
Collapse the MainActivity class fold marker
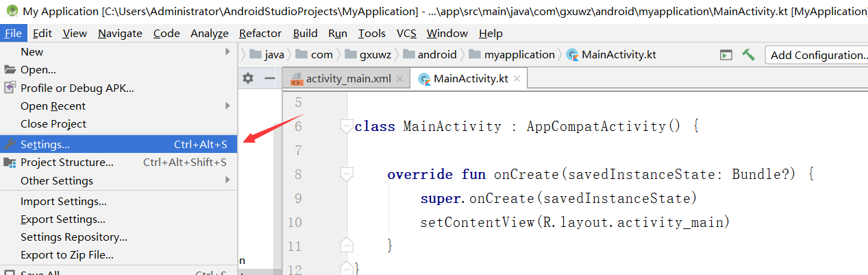pyautogui.click(x=347, y=125)
